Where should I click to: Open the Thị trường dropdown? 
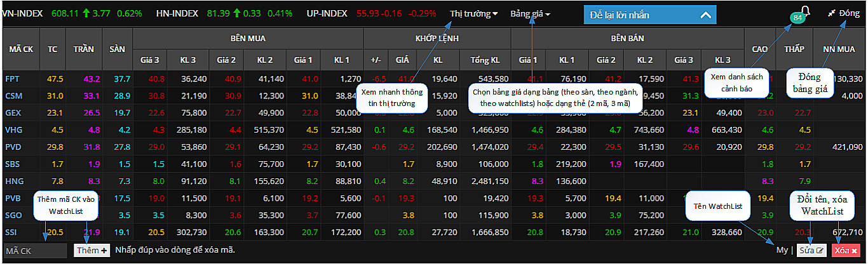(x=473, y=13)
